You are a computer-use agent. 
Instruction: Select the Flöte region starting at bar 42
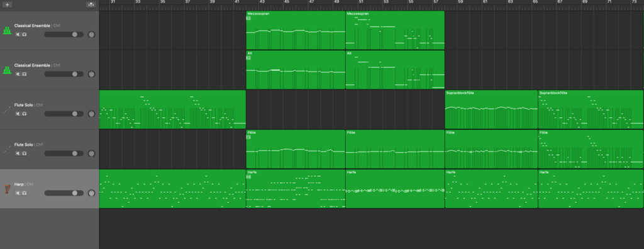296,149
